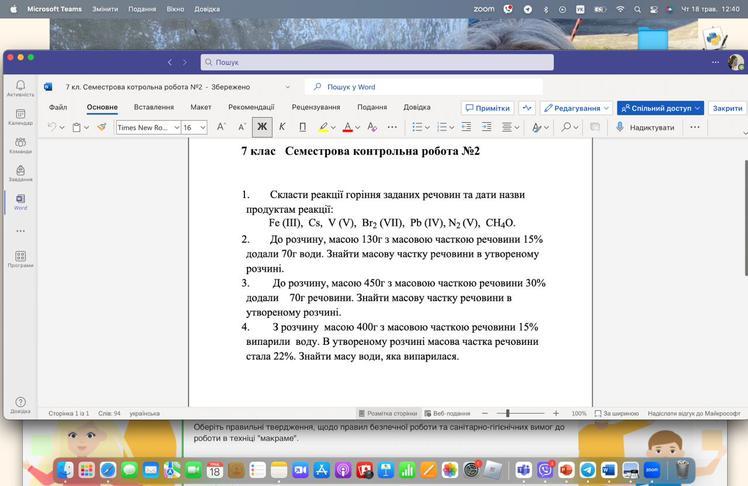Expand the font color dropdown arrow
The height and width of the screenshot is (486, 748).
click(x=357, y=127)
